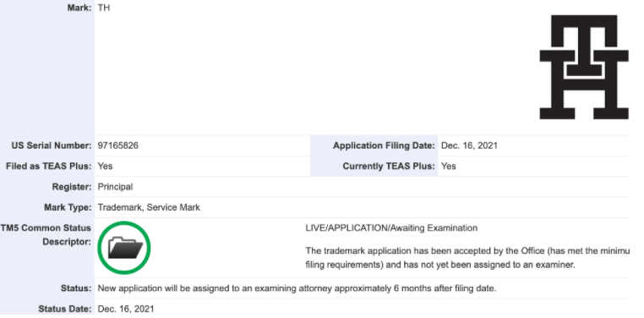Click the TH trademark logo image
This screenshot has height=318, width=644.
click(584, 68)
